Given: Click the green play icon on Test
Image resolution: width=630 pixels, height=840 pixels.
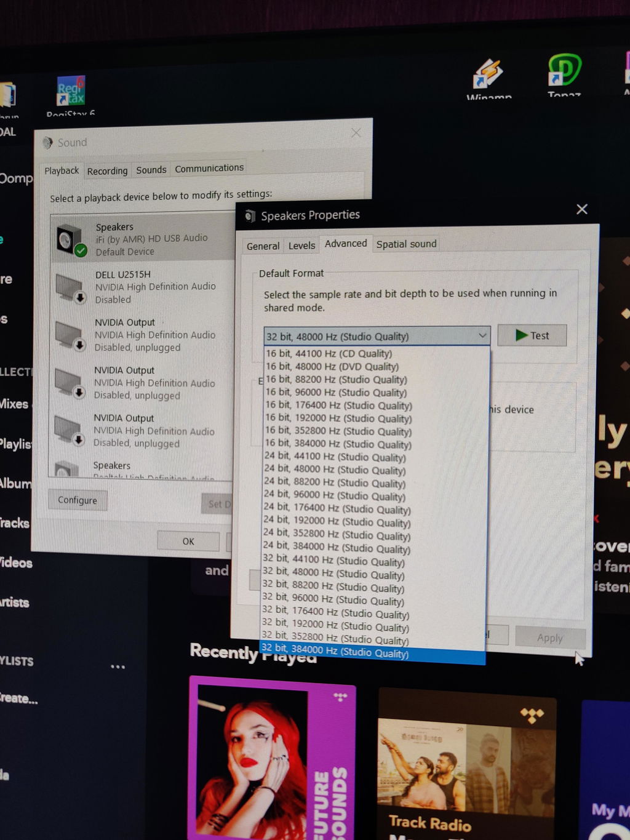Looking at the screenshot, I should pos(522,335).
